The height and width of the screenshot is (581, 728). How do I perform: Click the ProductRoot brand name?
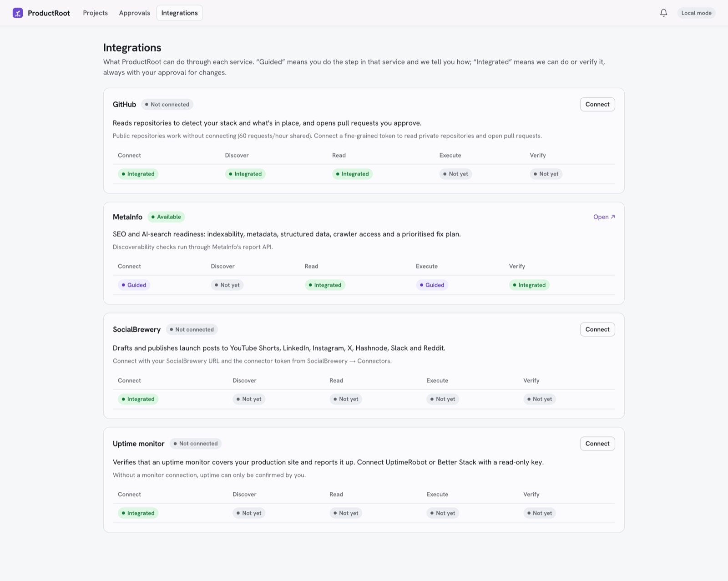point(49,13)
